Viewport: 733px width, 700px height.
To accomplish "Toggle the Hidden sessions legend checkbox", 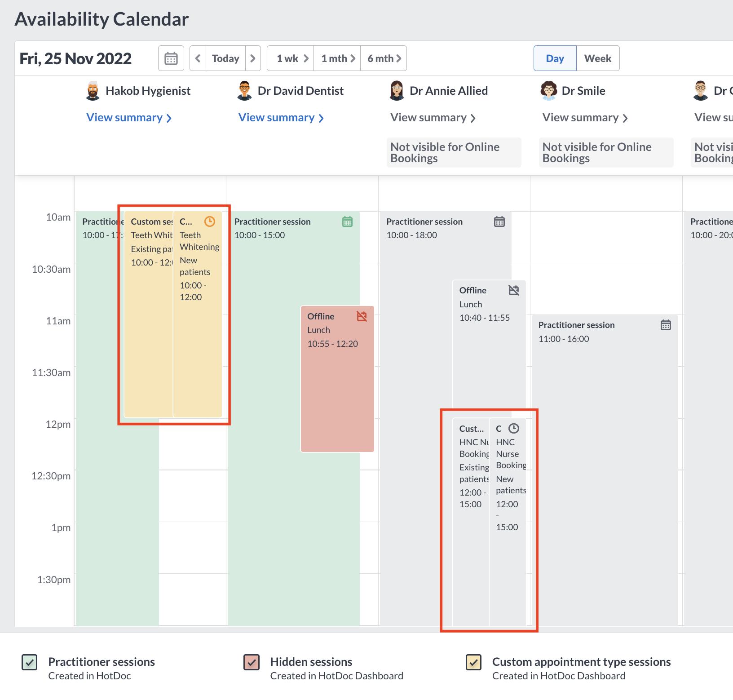I will click(252, 662).
